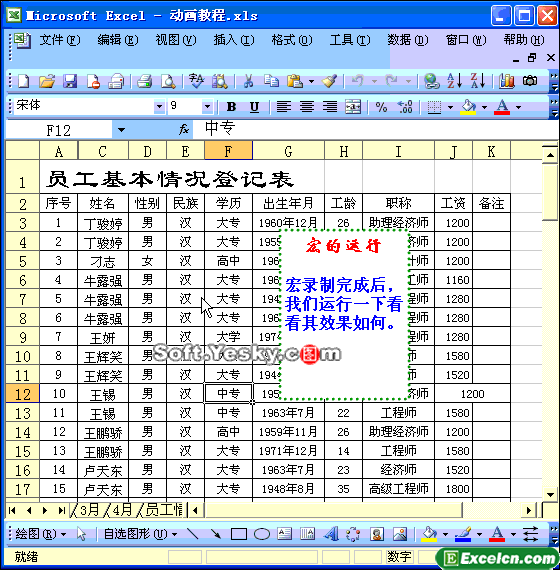
Task: Open the 视图(V) menu
Action: 176,40
